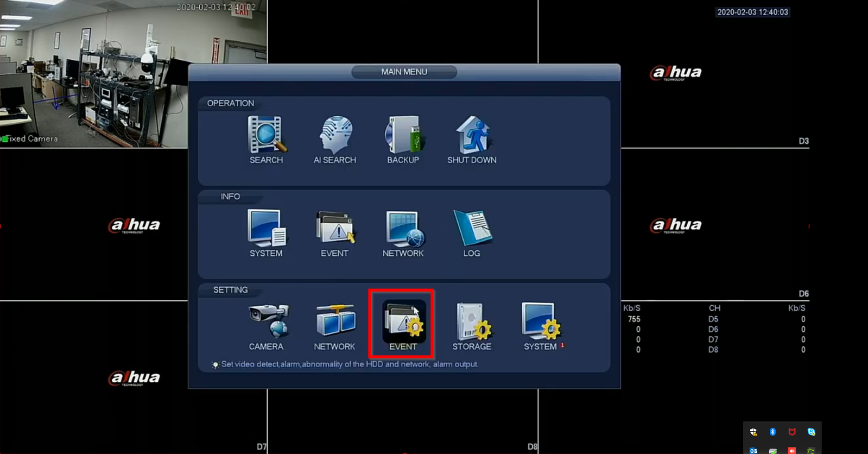868x454 pixels.
Task: Click the Bluetooth tray icon
Action: pyautogui.click(x=772, y=432)
